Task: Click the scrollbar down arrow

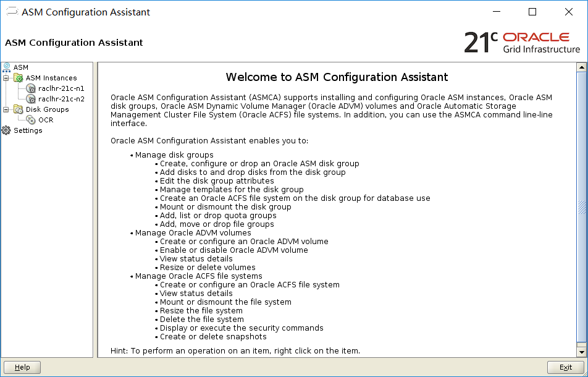Action: click(x=582, y=352)
